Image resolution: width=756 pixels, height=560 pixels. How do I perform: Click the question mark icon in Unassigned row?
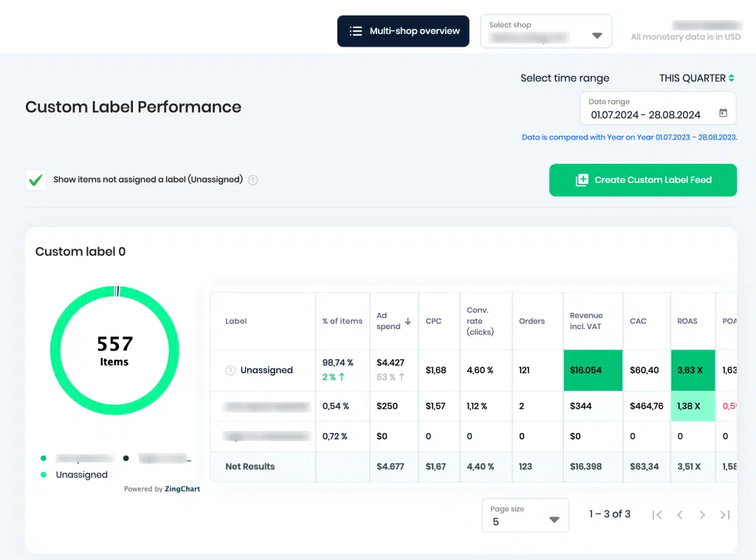230,370
